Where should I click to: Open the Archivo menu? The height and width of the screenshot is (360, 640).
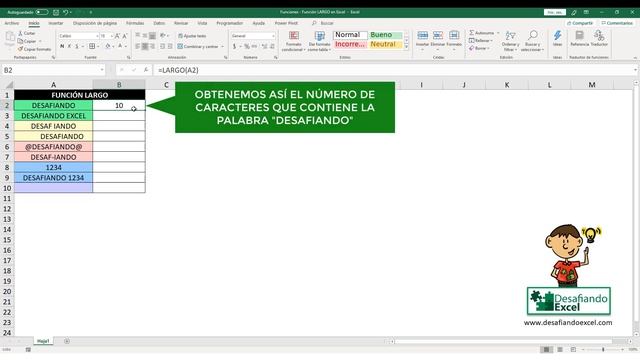coord(11,23)
